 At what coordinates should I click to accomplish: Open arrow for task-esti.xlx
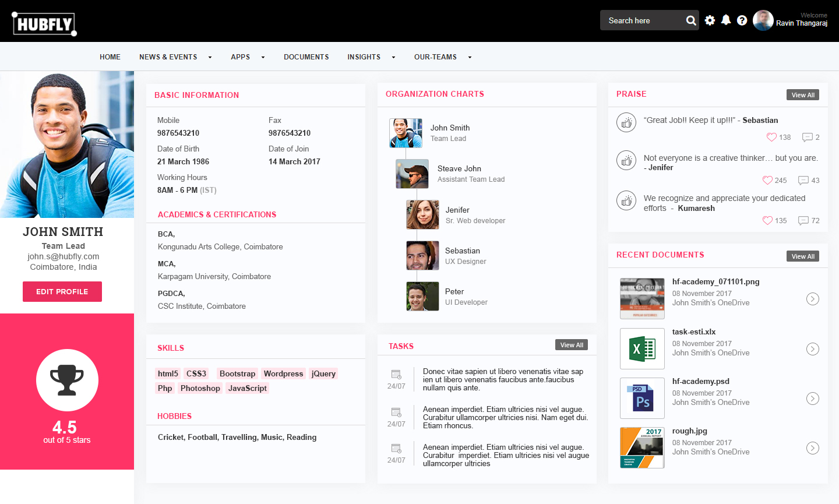point(813,349)
